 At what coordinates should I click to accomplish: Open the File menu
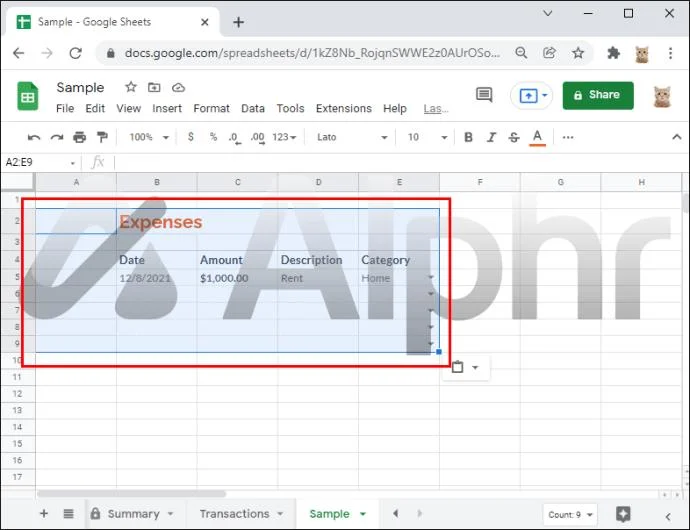point(65,108)
